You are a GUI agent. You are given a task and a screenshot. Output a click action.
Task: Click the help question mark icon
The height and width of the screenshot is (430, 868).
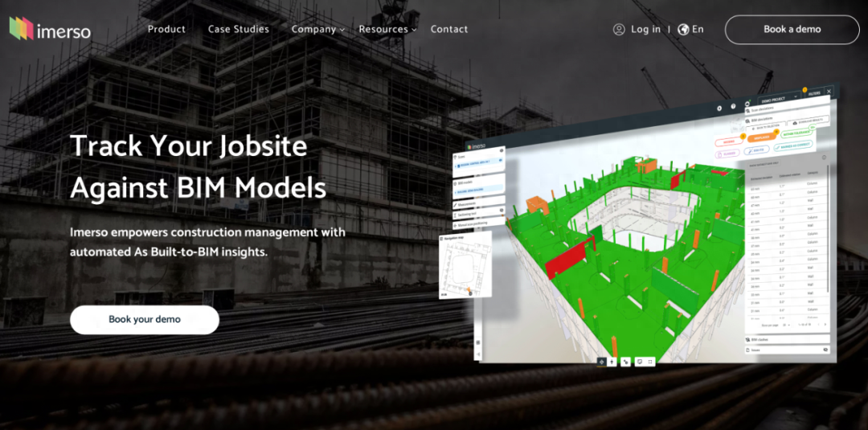(x=734, y=106)
